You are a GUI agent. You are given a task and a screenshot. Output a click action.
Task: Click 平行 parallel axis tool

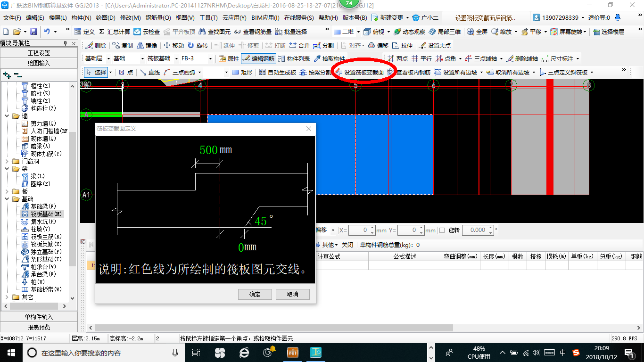pyautogui.click(x=421, y=59)
